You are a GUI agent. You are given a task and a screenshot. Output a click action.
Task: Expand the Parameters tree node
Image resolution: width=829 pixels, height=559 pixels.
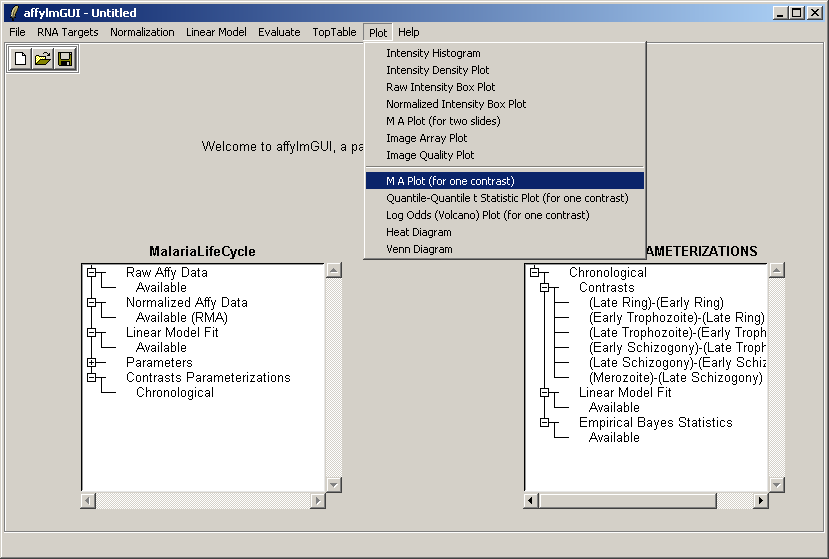coord(92,362)
